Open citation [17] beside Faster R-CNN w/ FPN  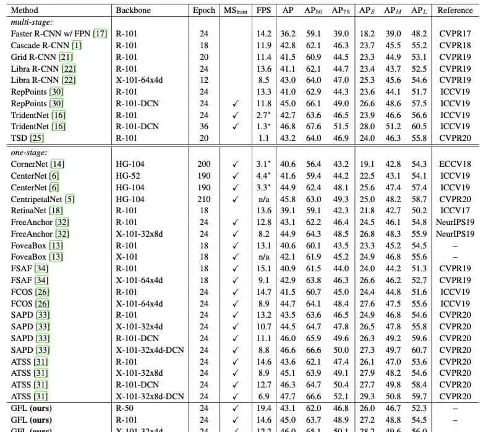100,33
